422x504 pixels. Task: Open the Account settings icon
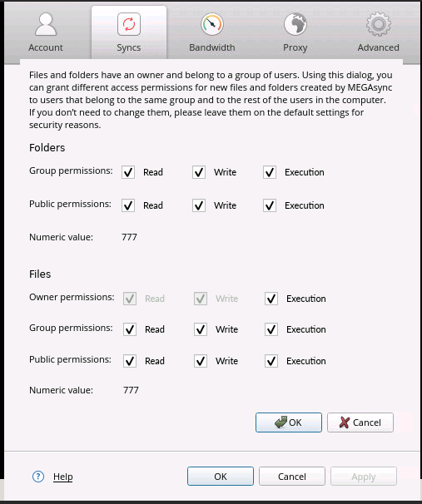[46, 24]
